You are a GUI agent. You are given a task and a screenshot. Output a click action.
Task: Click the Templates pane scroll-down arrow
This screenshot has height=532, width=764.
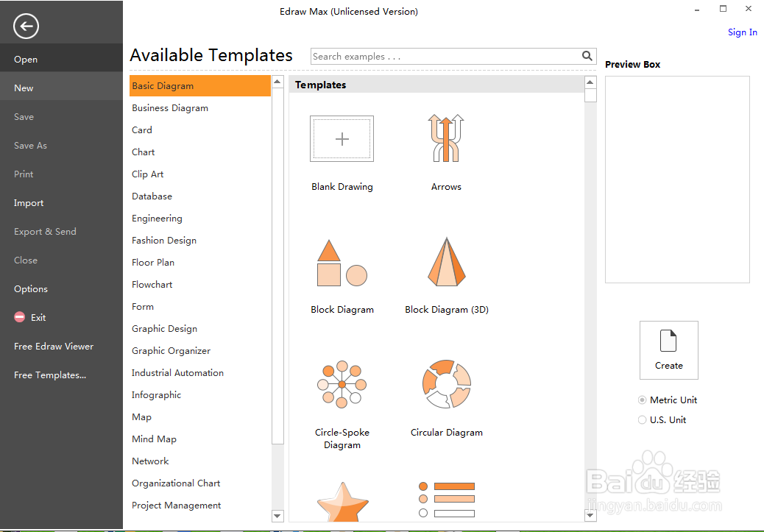(x=590, y=515)
